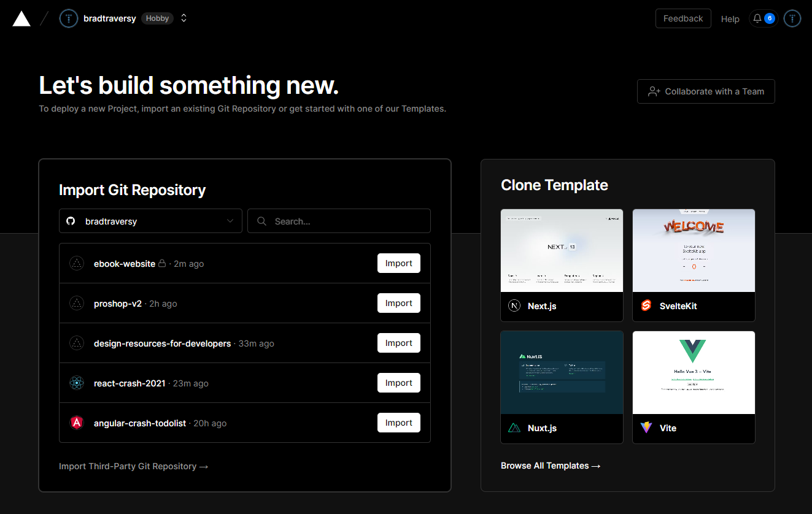
Task: Click the Vercel triangle logo
Action: tap(21, 18)
